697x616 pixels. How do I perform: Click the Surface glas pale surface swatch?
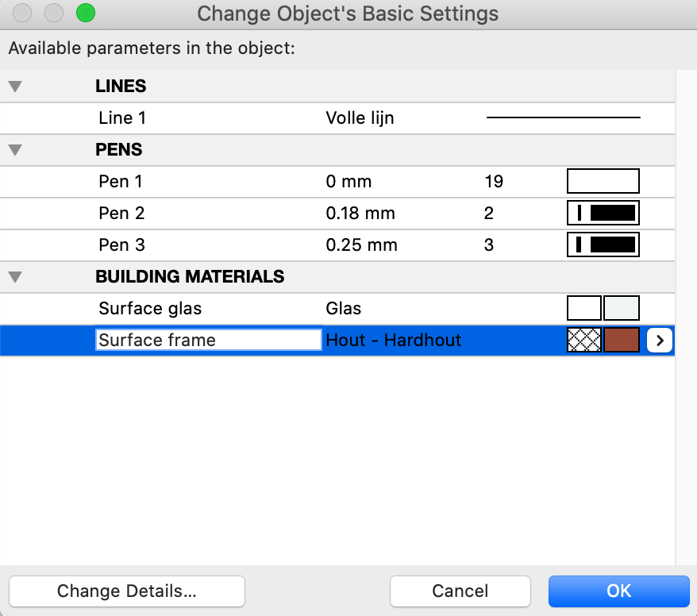(x=622, y=308)
